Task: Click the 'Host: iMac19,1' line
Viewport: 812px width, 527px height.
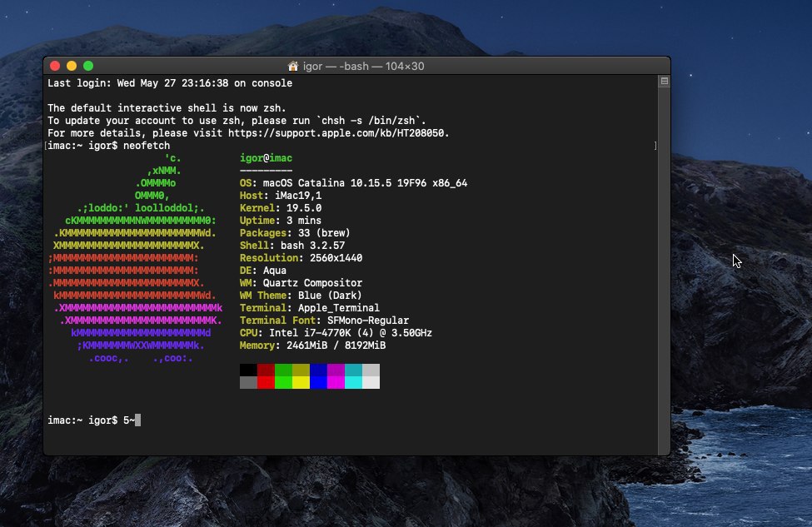Action: pos(281,195)
